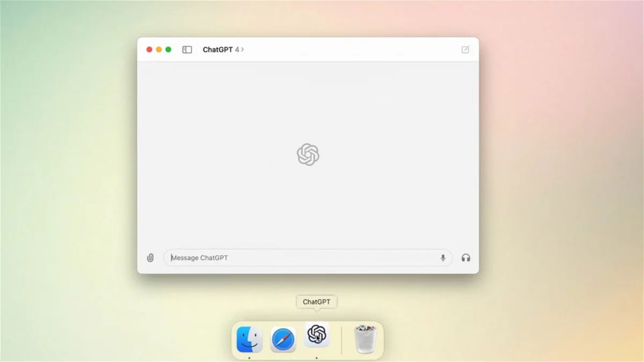Screen dimensions: 644x362
Task: Close the ChatGPT window
Action: pos(149,50)
